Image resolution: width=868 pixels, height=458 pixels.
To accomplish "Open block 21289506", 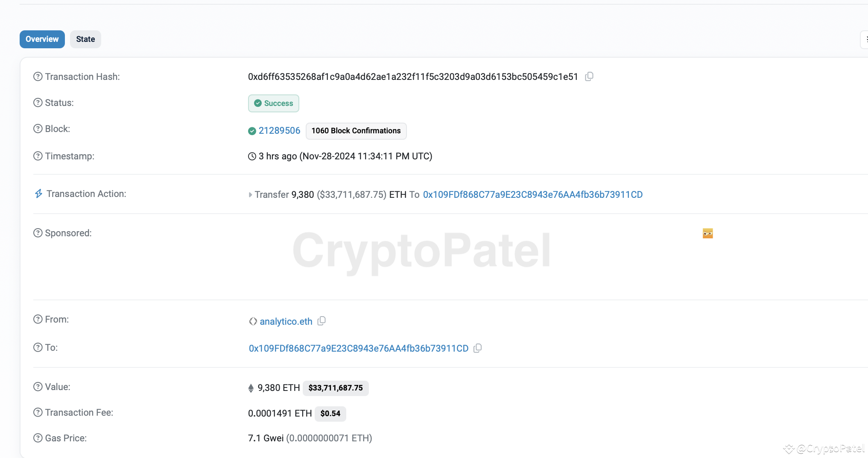I will click(279, 131).
